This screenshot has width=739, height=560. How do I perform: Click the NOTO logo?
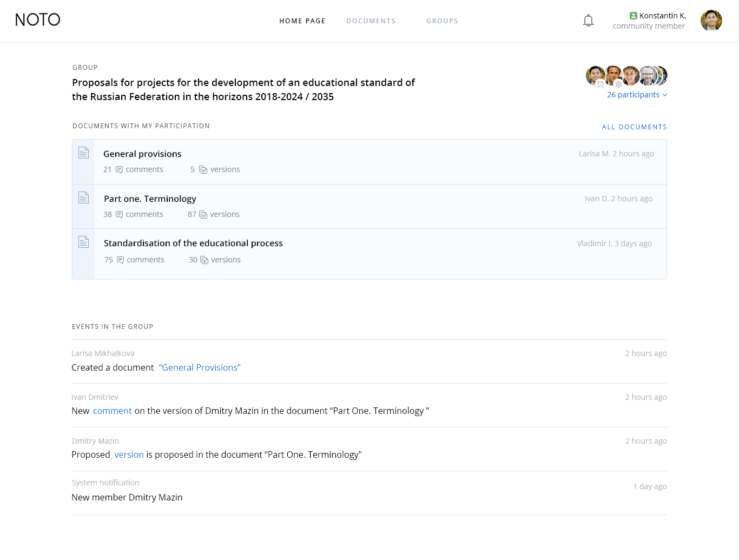37,20
